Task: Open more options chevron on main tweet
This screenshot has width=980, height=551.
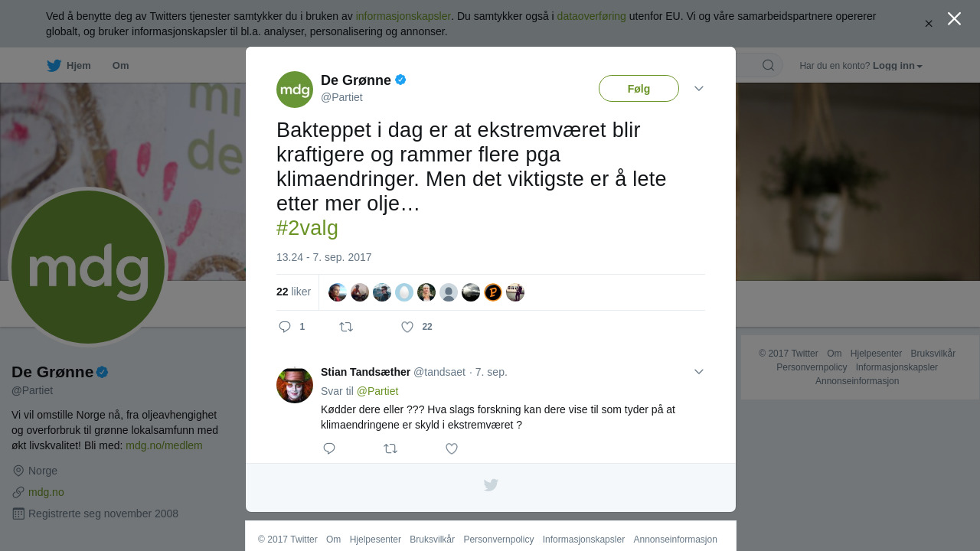Action: [x=699, y=89]
